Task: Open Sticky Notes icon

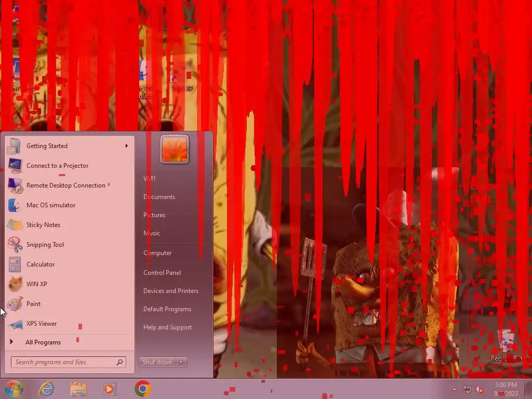Action: 15,225
